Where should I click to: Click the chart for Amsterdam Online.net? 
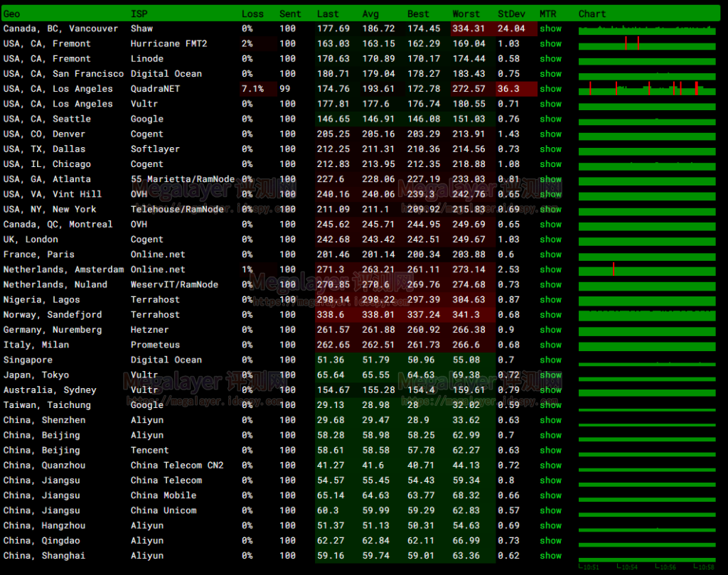pos(647,270)
